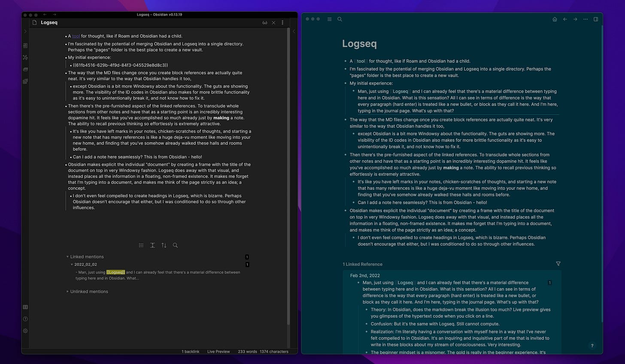Open highlighted [[Logseq]] backlink match
The height and width of the screenshot is (364, 625).
[x=115, y=272]
